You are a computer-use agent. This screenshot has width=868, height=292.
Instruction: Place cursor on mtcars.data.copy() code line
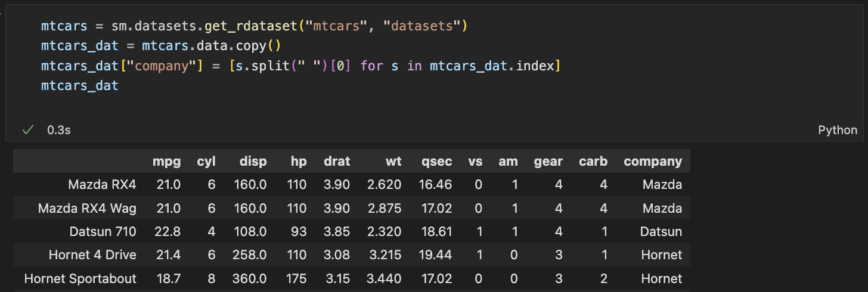pyautogui.click(x=161, y=45)
